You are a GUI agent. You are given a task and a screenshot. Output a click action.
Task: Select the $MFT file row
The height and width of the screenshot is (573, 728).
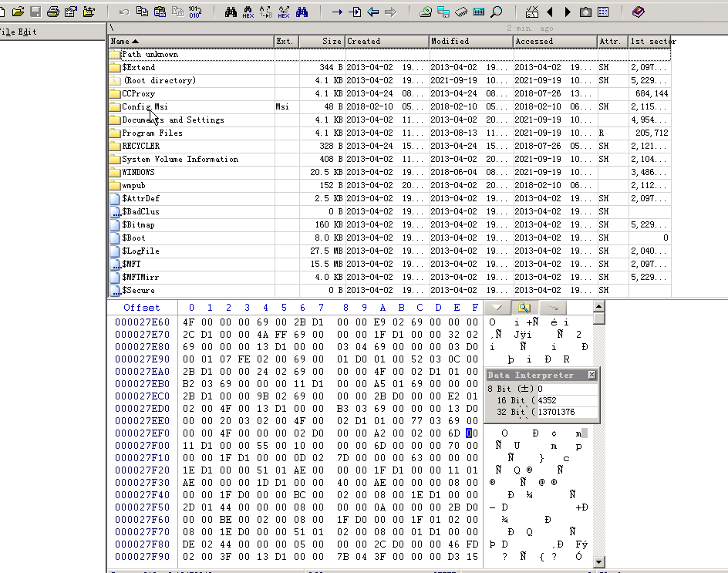tap(389, 264)
